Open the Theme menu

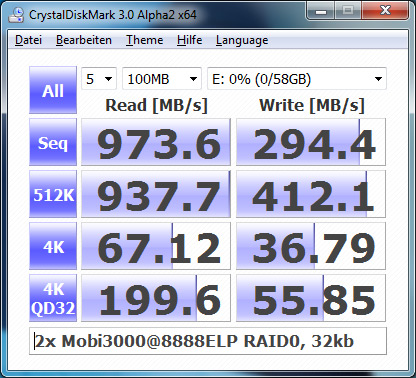144,40
